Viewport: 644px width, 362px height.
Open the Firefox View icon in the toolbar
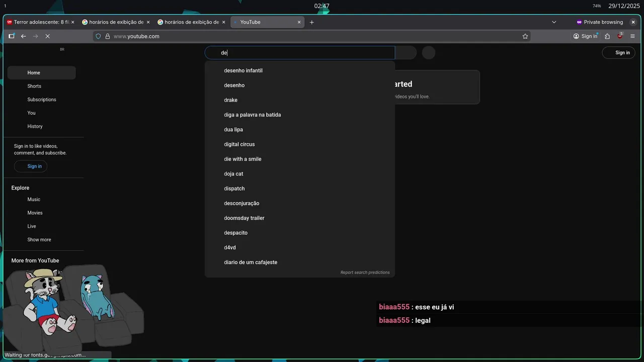click(11, 36)
